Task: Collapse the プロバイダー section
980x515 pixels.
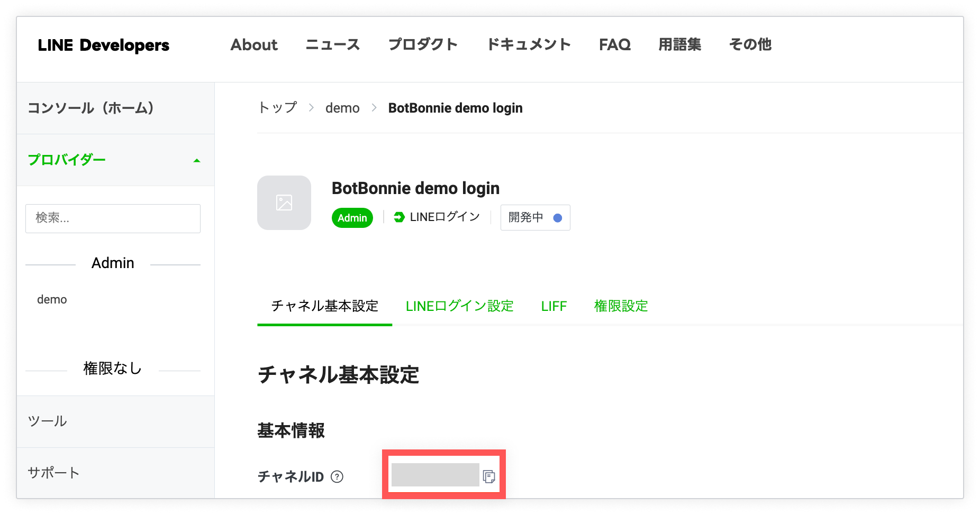Action: click(115, 160)
